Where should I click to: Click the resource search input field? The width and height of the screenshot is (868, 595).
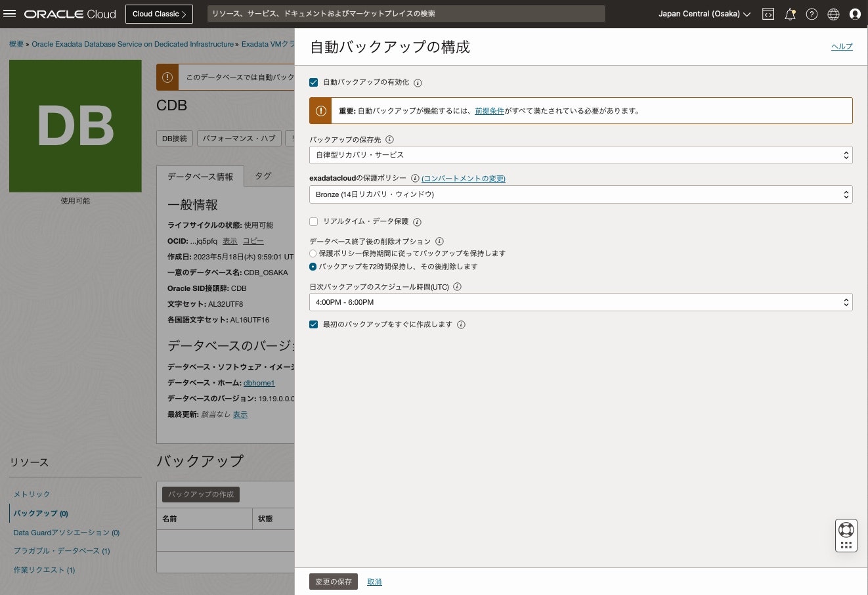[x=407, y=14]
